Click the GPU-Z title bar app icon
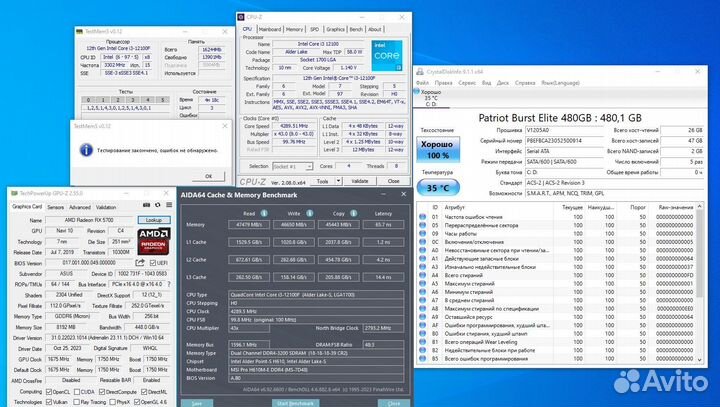Screen dimensions: 720x407 [x=14, y=193]
